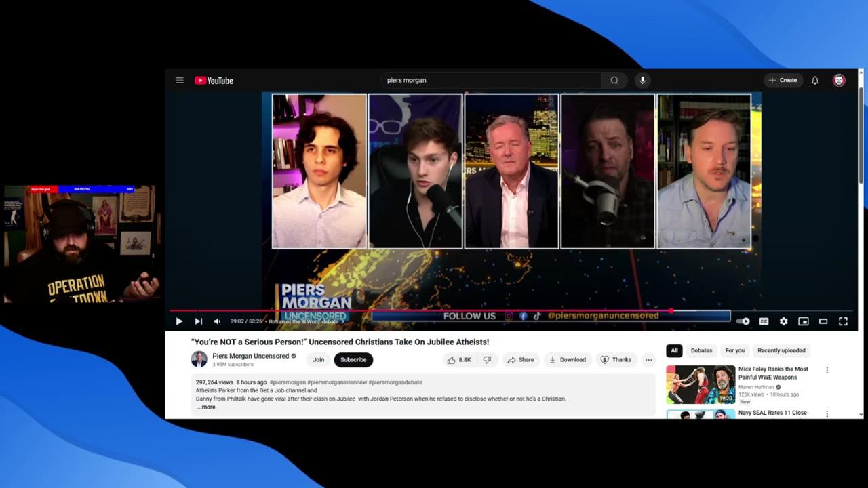The height and width of the screenshot is (488, 868).
Task: Turn on closed captions
Action: 764,321
